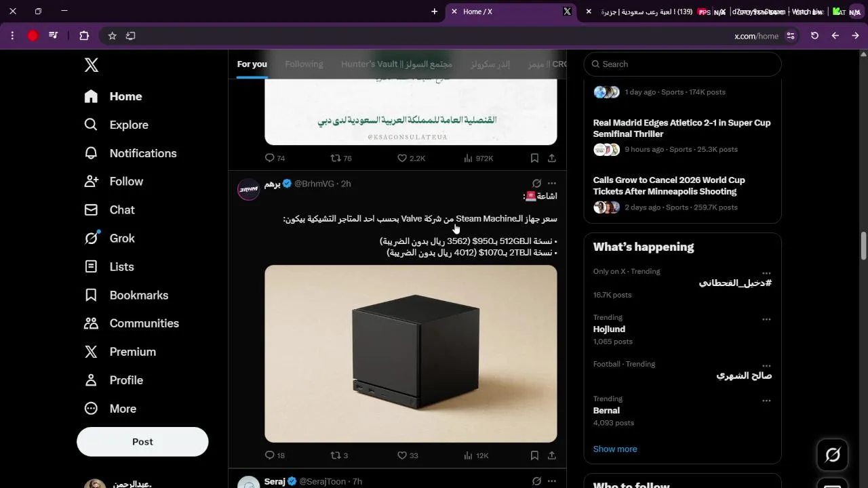Image resolution: width=868 pixels, height=488 pixels.
Task: Open the browser three-dot menu
Action: (12, 36)
